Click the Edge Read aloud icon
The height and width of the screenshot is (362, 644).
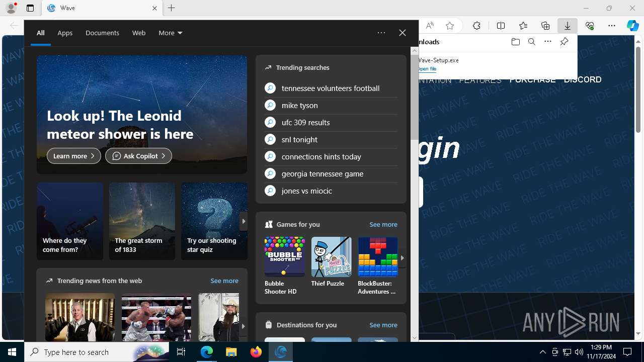click(x=429, y=26)
